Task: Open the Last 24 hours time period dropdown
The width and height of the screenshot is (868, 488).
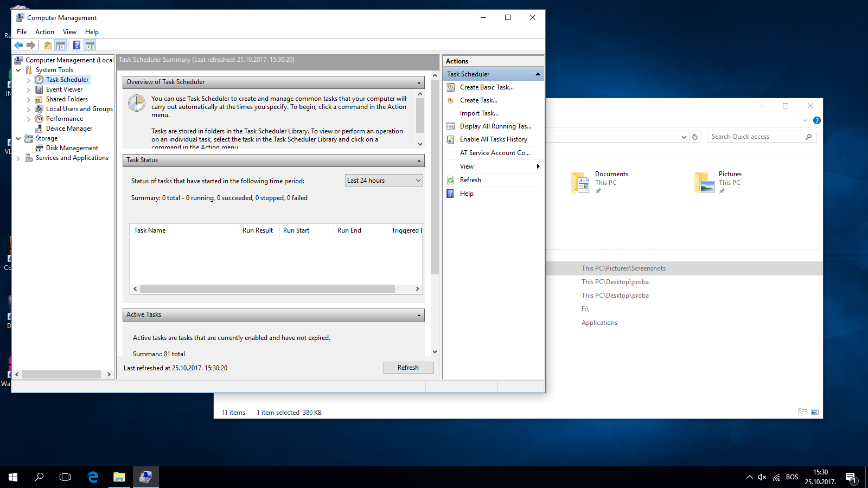Action: point(384,181)
